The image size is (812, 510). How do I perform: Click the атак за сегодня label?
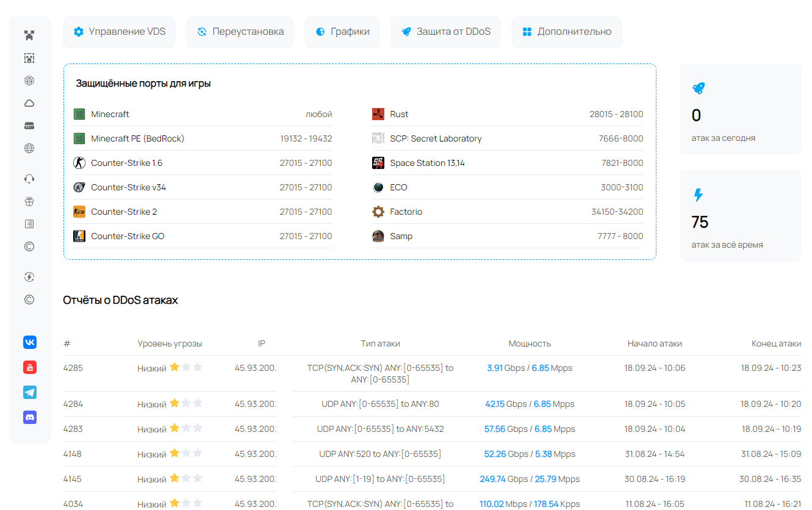(724, 138)
